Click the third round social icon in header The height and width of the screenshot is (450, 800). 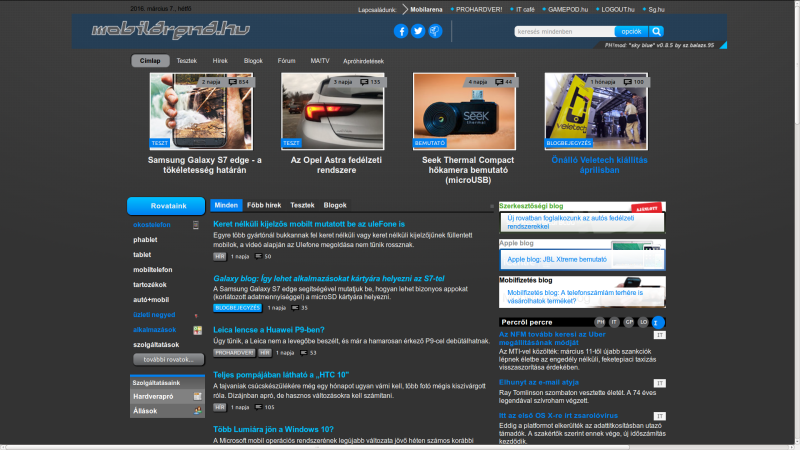[435, 31]
